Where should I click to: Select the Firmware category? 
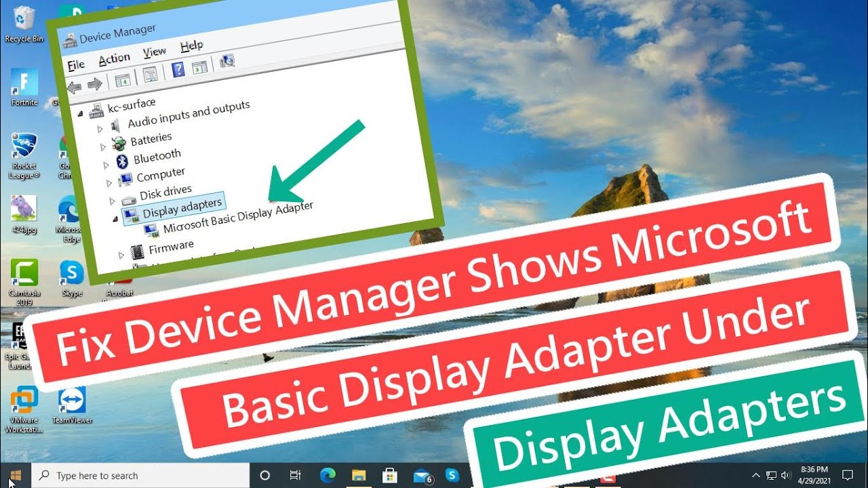coord(171,247)
